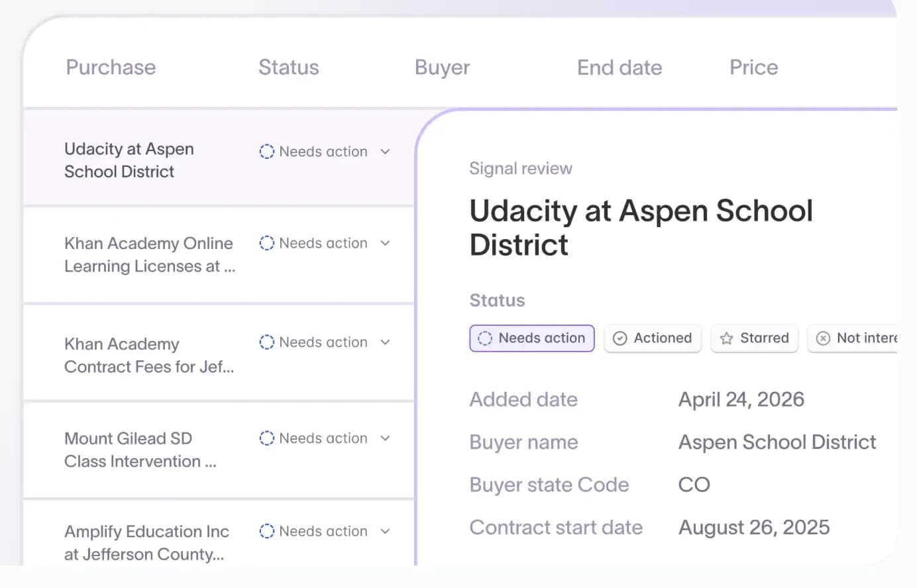Click the CO buyer state code value
This screenshot has width=917, height=588.
694,485
